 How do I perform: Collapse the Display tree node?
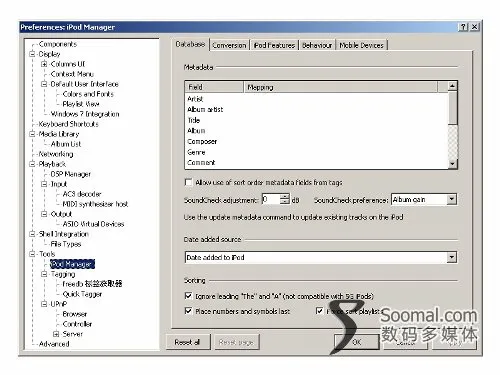click(32, 54)
